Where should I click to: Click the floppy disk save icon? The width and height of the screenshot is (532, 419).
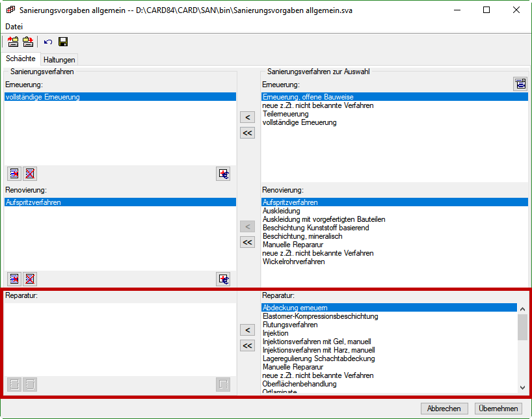(63, 42)
